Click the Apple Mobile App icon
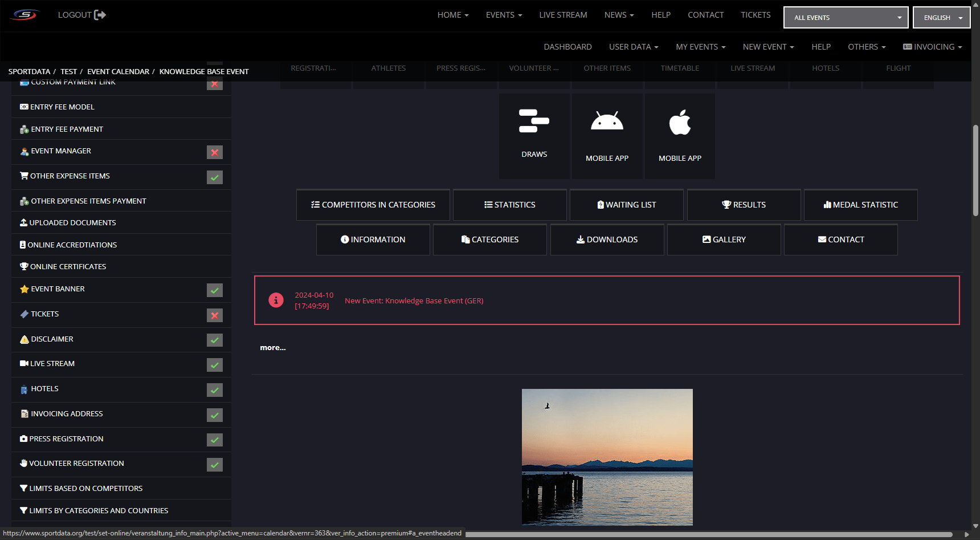Viewport: 980px width, 540px height. click(680, 122)
